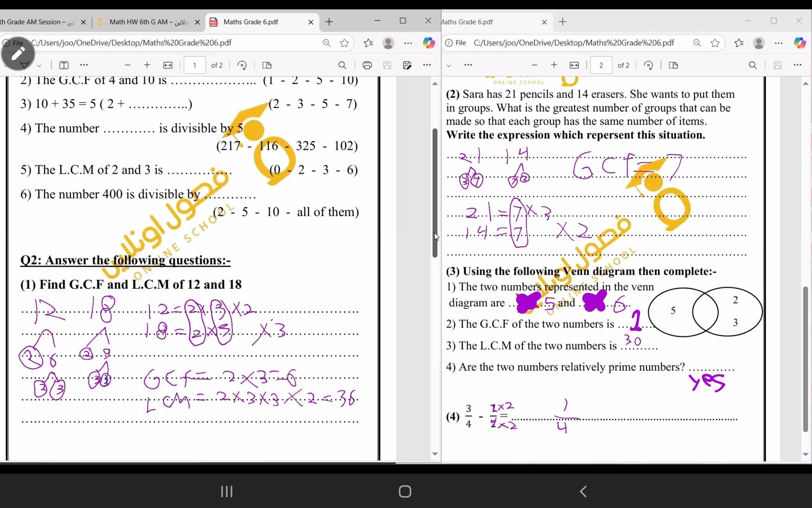The image size is (812, 508).
Task: Tap the Android Back navigation button
Action: point(584,491)
